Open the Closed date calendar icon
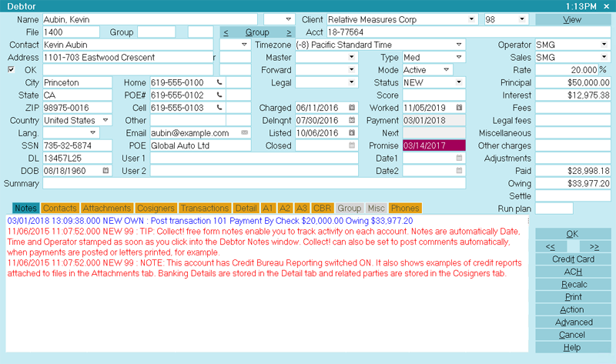The height and width of the screenshot is (364, 616). click(x=352, y=145)
